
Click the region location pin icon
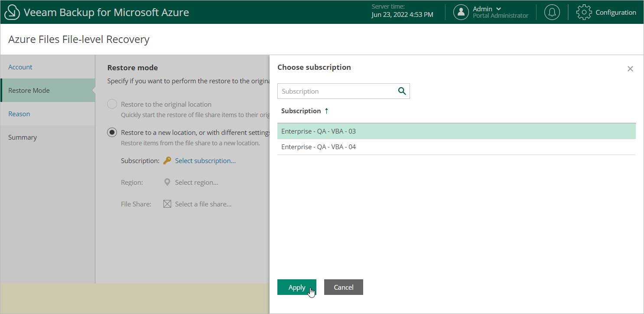coord(167,183)
